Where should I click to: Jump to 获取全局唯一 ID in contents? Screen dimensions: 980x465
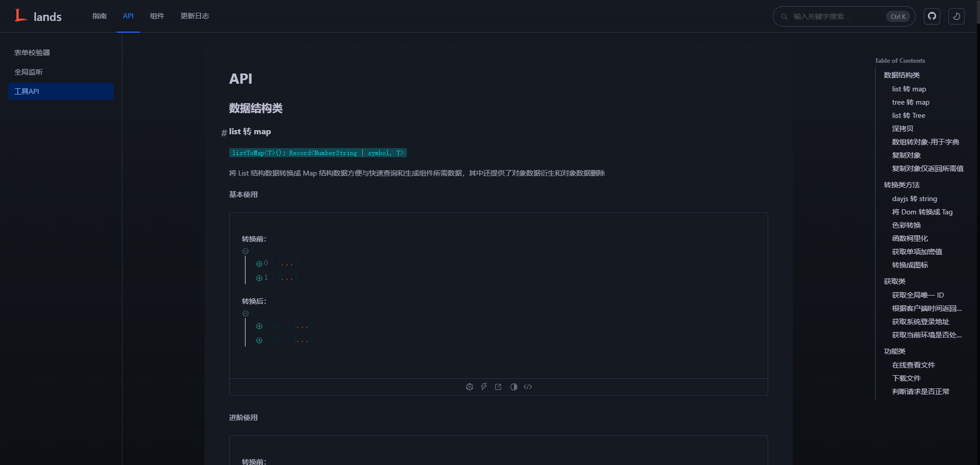click(918, 295)
